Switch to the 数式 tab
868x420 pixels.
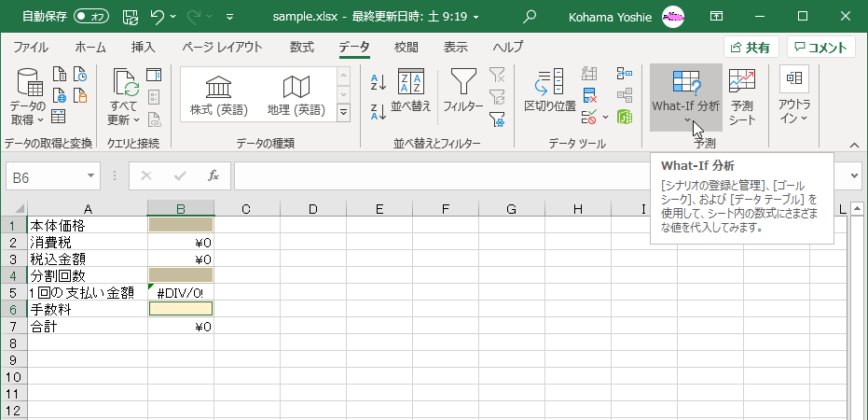(x=302, y=47)
